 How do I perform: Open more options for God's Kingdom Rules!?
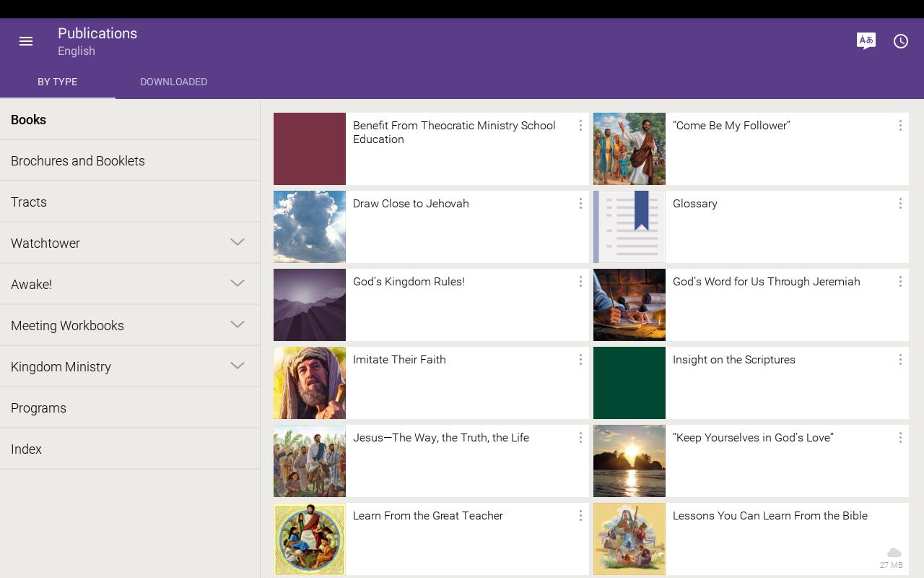pos(580,282)
